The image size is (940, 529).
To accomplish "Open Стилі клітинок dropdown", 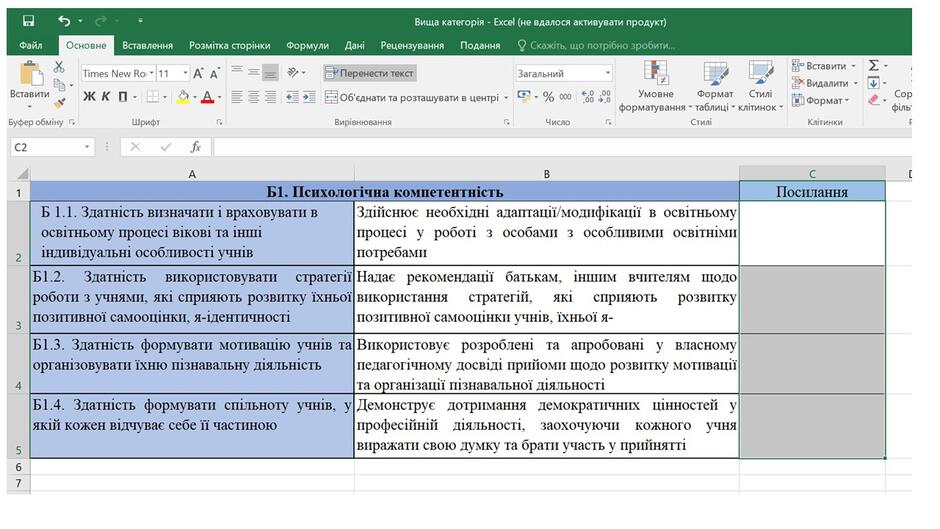I will pyautogui.click(x=760, y=86).
